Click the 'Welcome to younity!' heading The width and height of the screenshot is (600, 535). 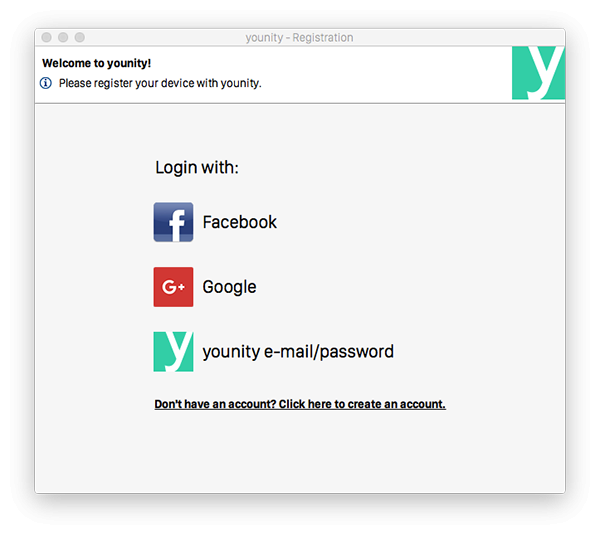(x=97, y=63)
